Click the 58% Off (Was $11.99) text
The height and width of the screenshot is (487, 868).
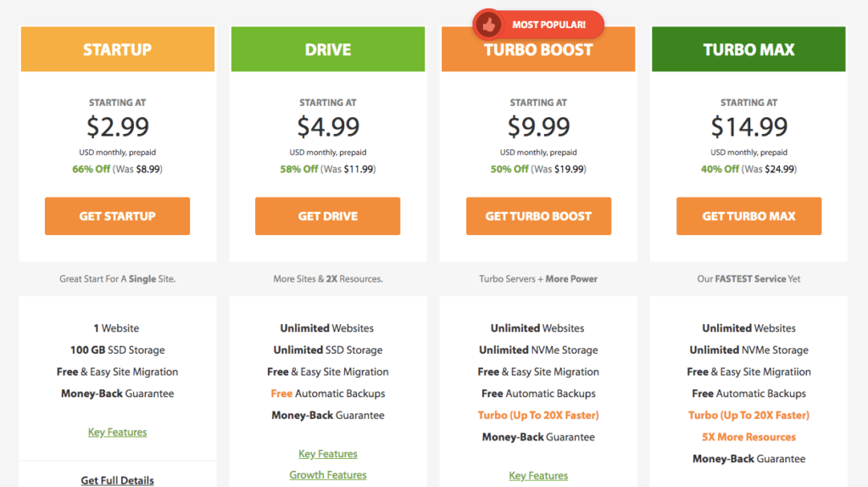pyautogui.click(x=328, y=169)
